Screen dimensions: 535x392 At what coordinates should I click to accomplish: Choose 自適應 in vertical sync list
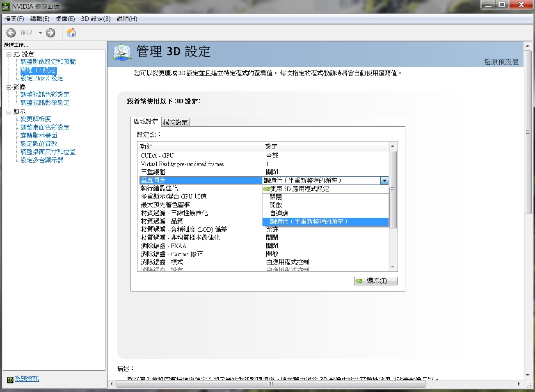tap(325, 213)
